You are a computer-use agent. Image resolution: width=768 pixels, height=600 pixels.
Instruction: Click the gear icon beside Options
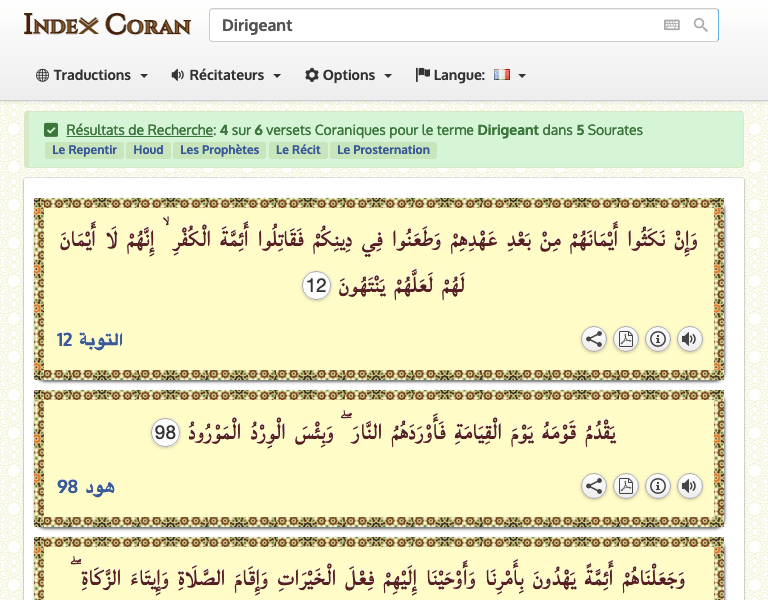point(312,75)
